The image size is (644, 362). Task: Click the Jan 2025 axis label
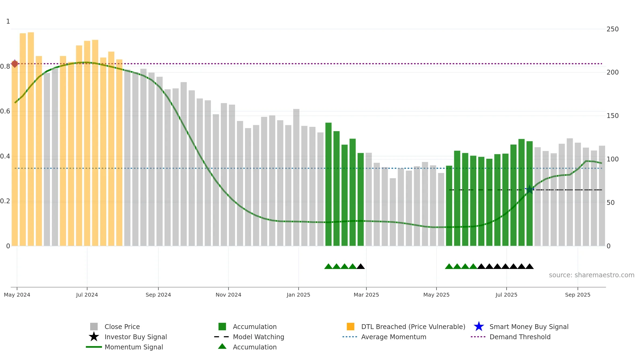[298, 295]
